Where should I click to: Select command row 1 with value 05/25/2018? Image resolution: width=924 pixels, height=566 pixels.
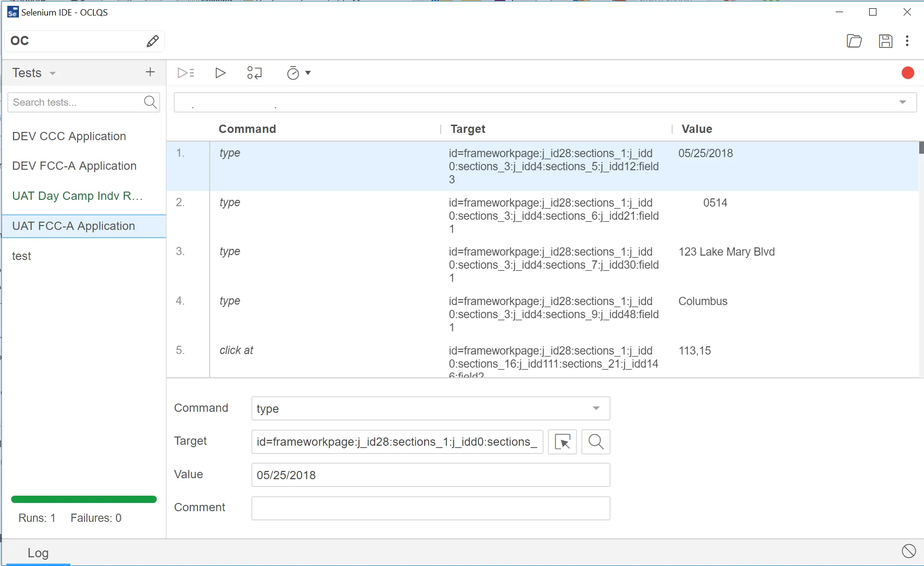(543, 166)
